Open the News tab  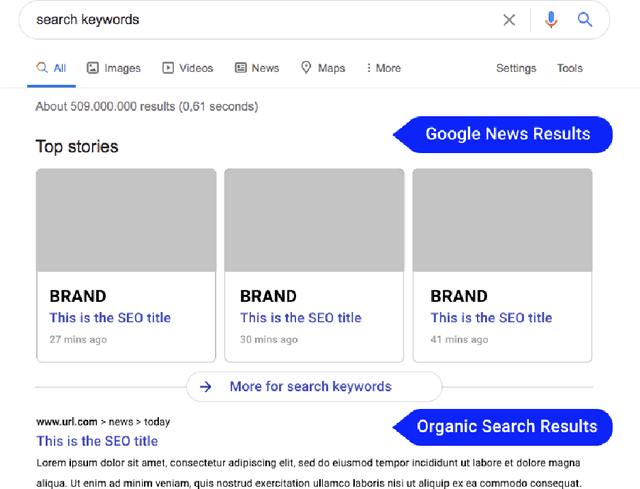pyautogui.click(x=257, y=68)
